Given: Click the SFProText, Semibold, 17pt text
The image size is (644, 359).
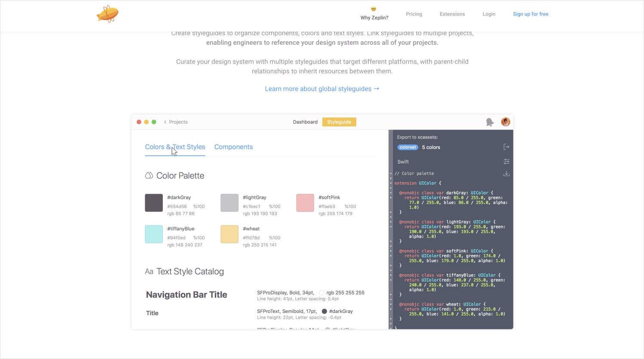Looking at the screenshot, I should pos(287,311).
